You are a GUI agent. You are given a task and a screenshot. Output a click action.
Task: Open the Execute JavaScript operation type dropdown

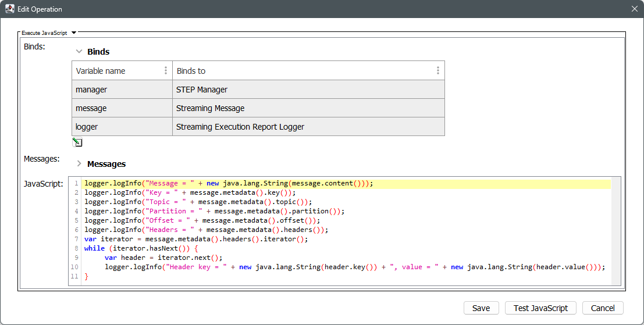74,33
